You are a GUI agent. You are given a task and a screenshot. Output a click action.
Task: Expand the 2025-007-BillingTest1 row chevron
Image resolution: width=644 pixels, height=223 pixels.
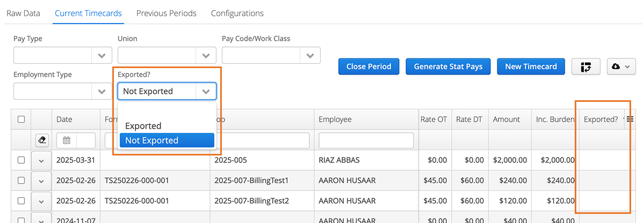(41, 181)
